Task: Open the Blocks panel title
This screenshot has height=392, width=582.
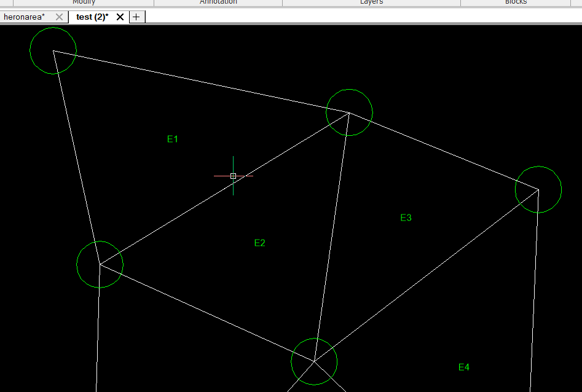Action: click(x=516, y=2)
